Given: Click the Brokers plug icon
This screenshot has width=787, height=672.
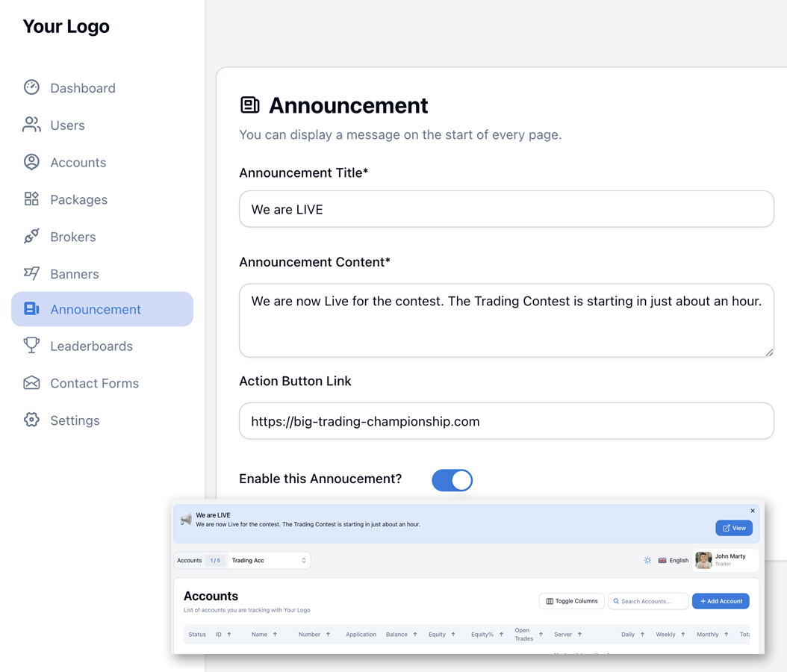Looking at the screenshot, I should pos(31,237).
